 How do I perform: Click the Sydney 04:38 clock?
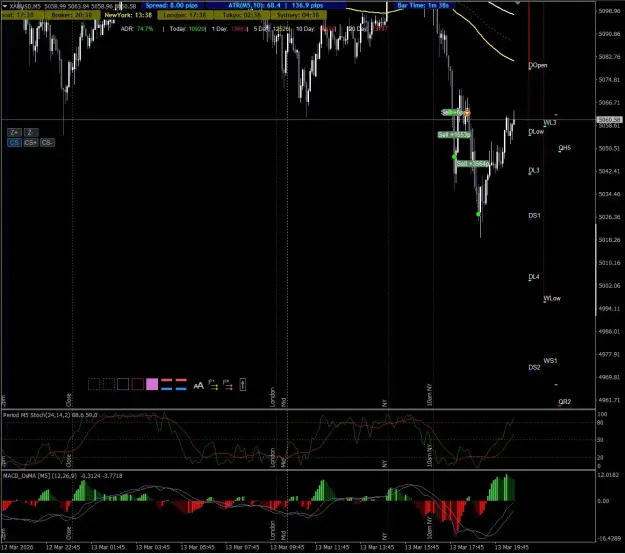point(298,15)
